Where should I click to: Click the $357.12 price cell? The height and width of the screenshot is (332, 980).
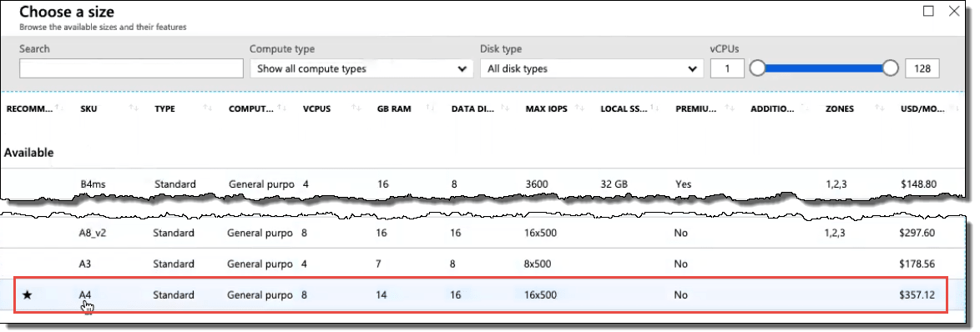click(917, 294)
